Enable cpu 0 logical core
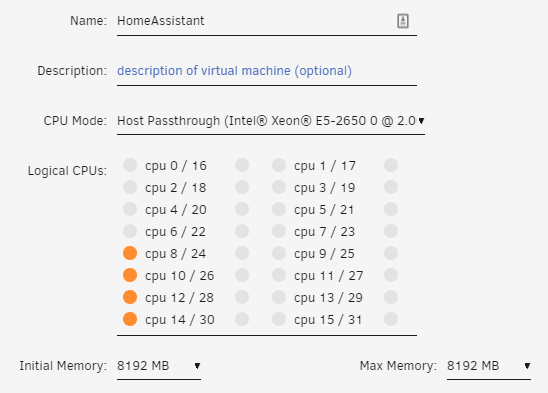The height and width of the screenshot is (393, 548). tap(130, 165)
